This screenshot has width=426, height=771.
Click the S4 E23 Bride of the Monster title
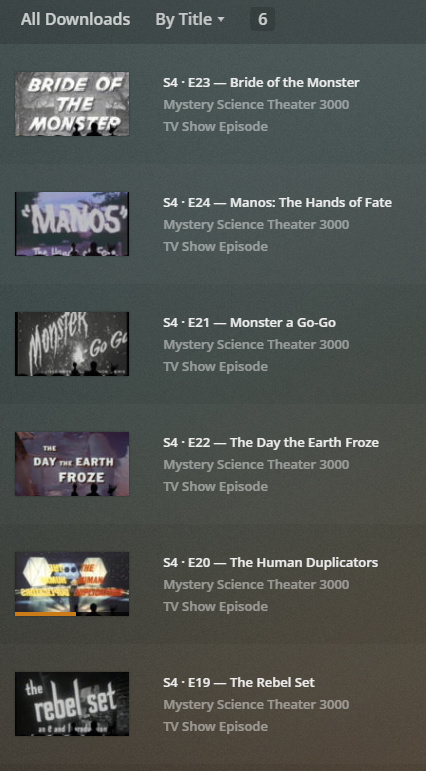pyautogui.click(x=261, y=83)
